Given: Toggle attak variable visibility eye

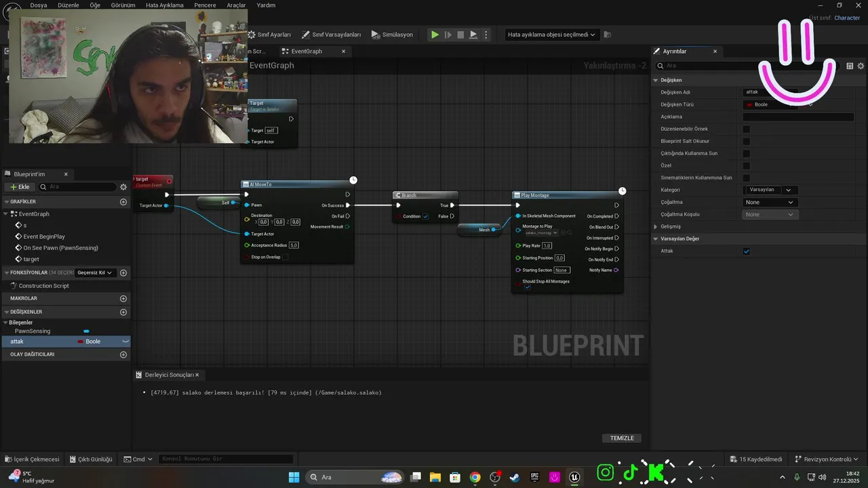Looking at the screenshot, I should (125, 342).
